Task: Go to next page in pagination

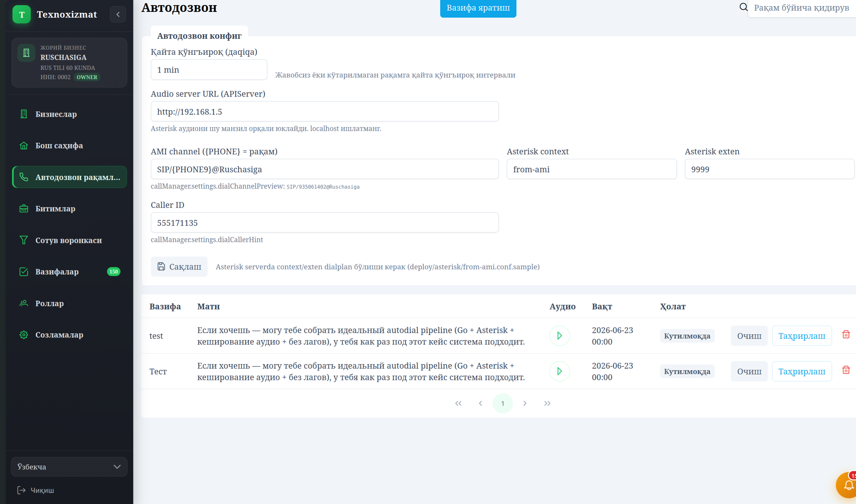Action: pyautogui.click(x=525, y=403)
